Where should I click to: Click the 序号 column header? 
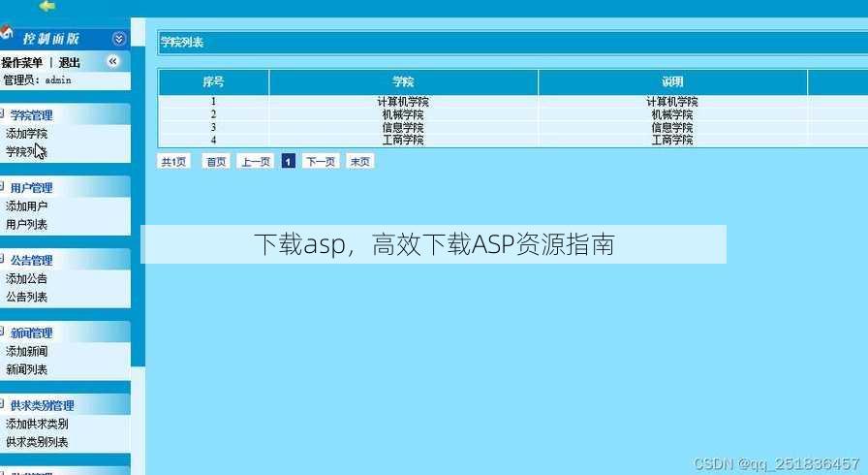click(213, 82)
